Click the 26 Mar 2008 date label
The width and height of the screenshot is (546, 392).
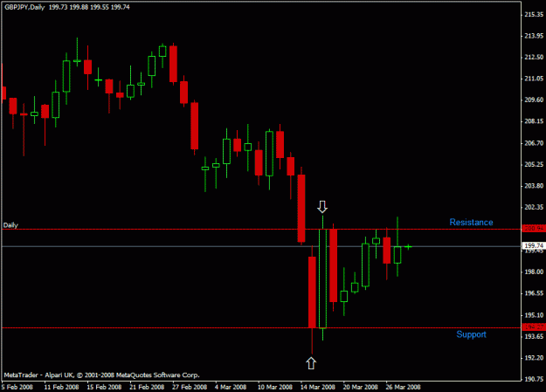pos(404,387)
